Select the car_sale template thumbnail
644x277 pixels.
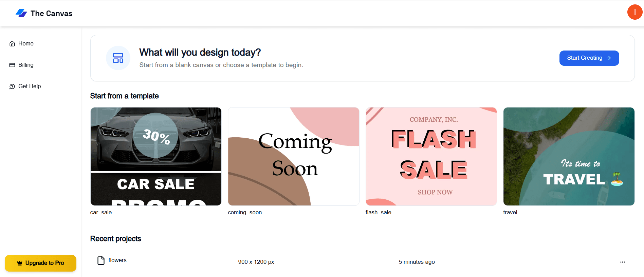tap(156, 156)
